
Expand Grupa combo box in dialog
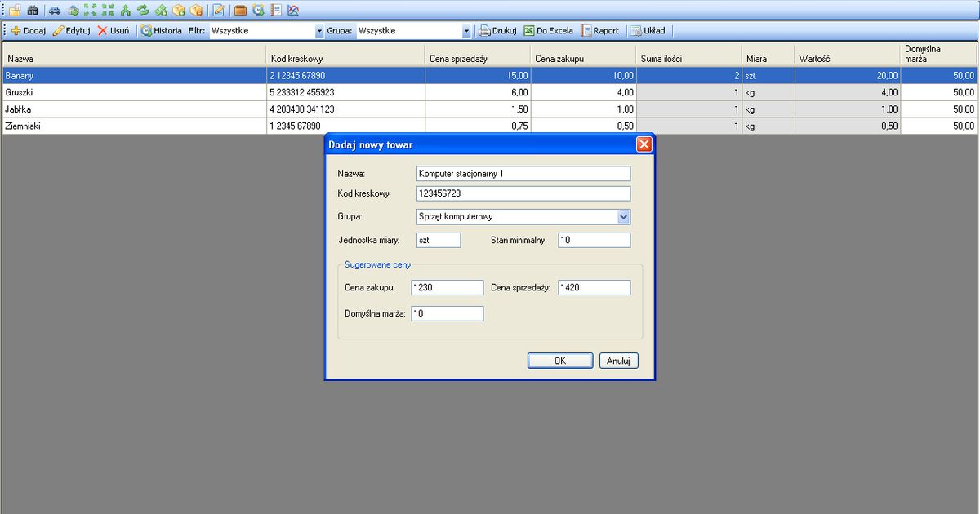point(624,217)
